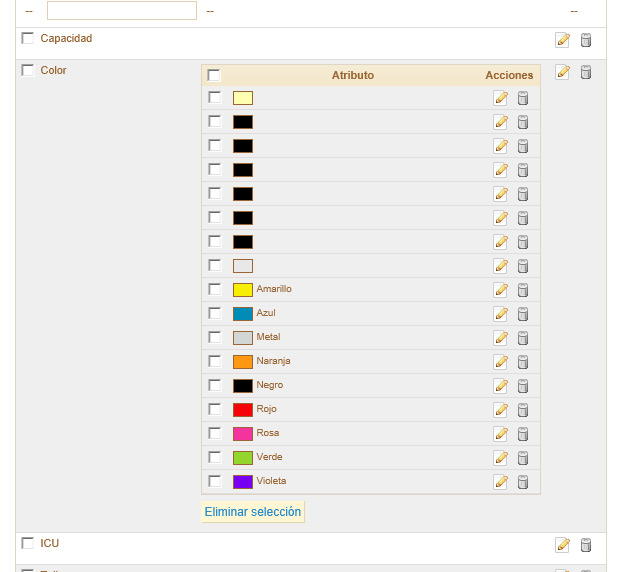Select the Metal attribute checkbox
The image size is (620, 572).
click(215, 337)
